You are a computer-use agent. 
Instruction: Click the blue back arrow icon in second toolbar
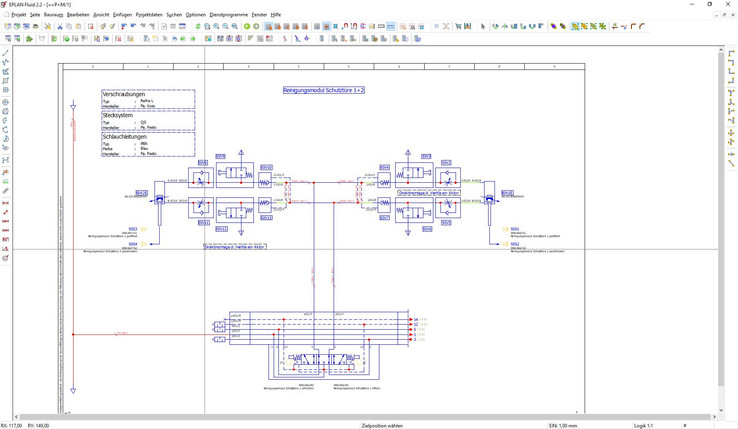coord(174,39)
